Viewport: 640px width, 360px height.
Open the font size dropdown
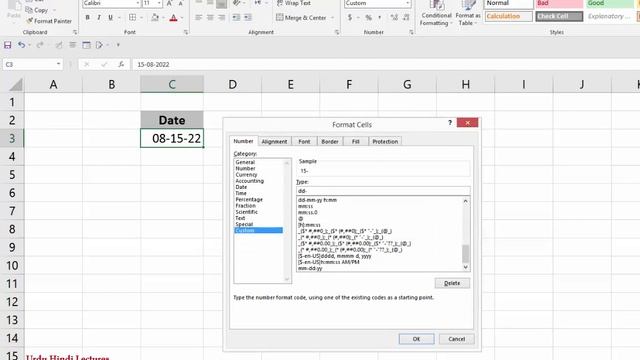pyautogui.click(x=159, y=3)
